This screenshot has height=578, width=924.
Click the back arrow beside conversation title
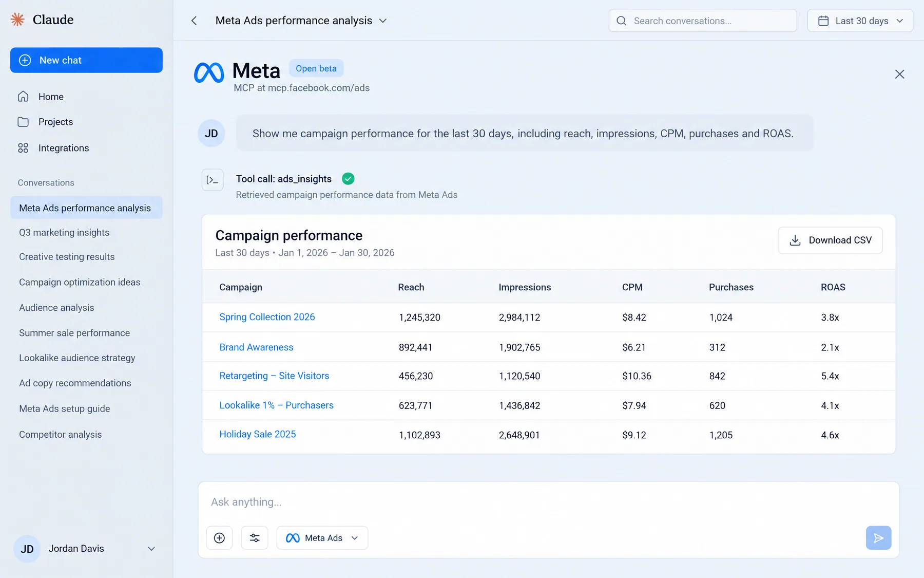[x=194, y=21]
